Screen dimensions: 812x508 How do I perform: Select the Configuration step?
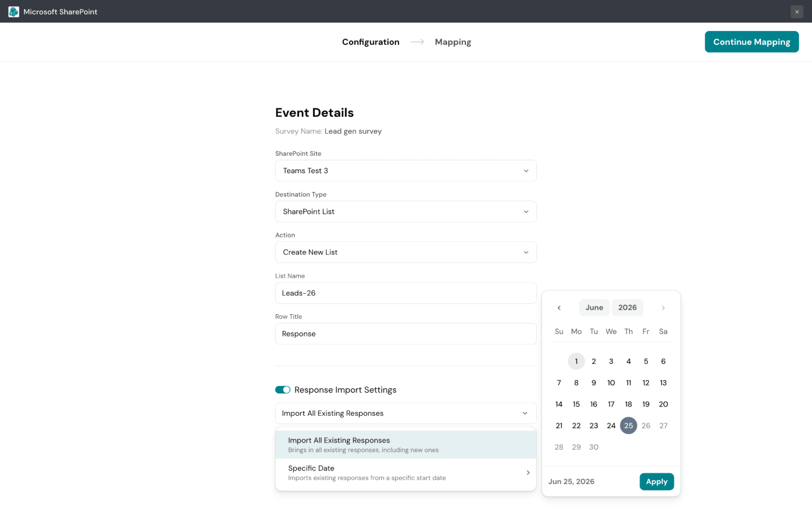tap(370, 42)
